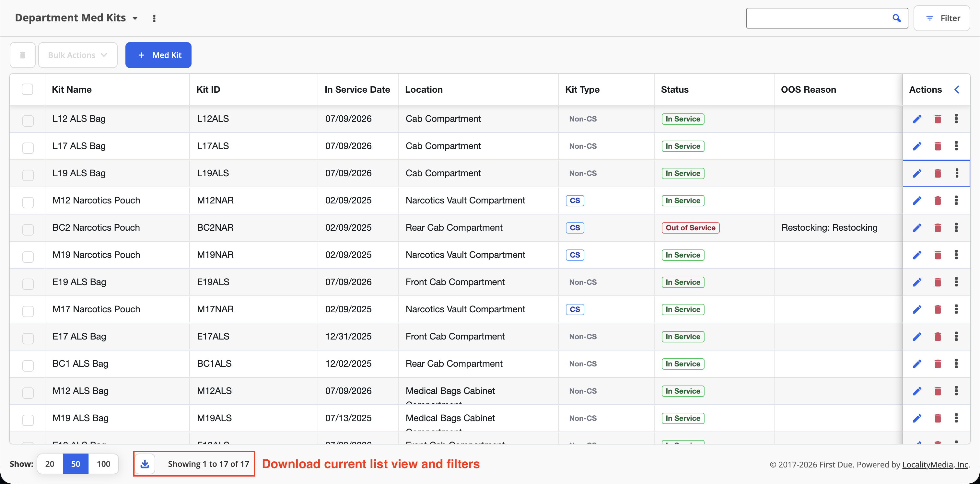The width and height of the screenshot is (980, 484).
Task: Delete the L17 ALS Bag row
Action: pos(938,146)
